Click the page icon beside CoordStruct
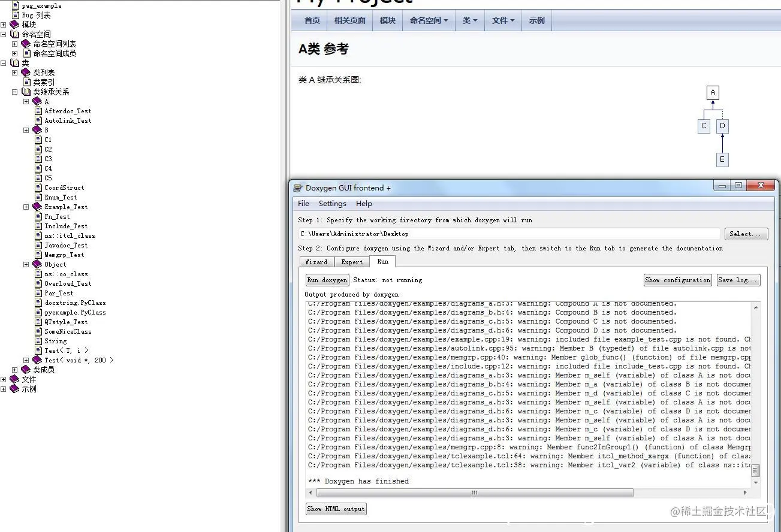 pyautogui.click(x=38, y=188)
